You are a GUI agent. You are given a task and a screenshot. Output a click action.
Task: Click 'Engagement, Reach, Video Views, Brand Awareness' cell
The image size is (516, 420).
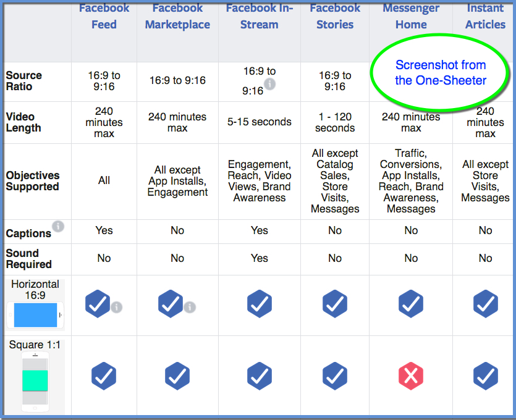tap(260, 181)
